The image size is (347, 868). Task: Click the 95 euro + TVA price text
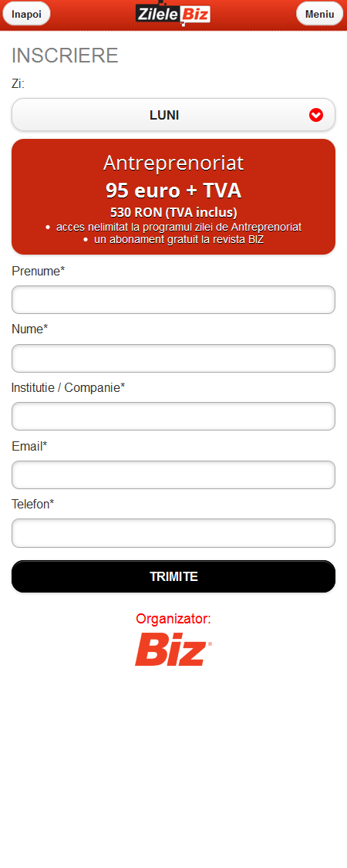click(173, 191)
